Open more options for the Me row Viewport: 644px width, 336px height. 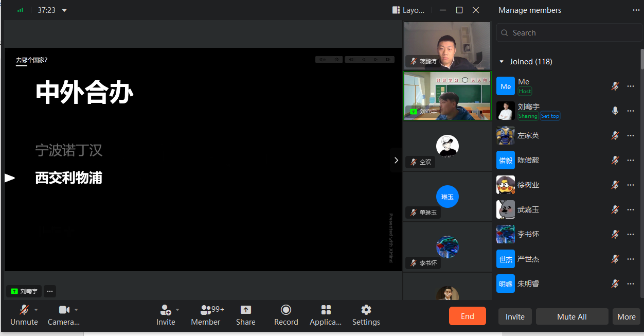pyautogui.click(x=631, y=86)
